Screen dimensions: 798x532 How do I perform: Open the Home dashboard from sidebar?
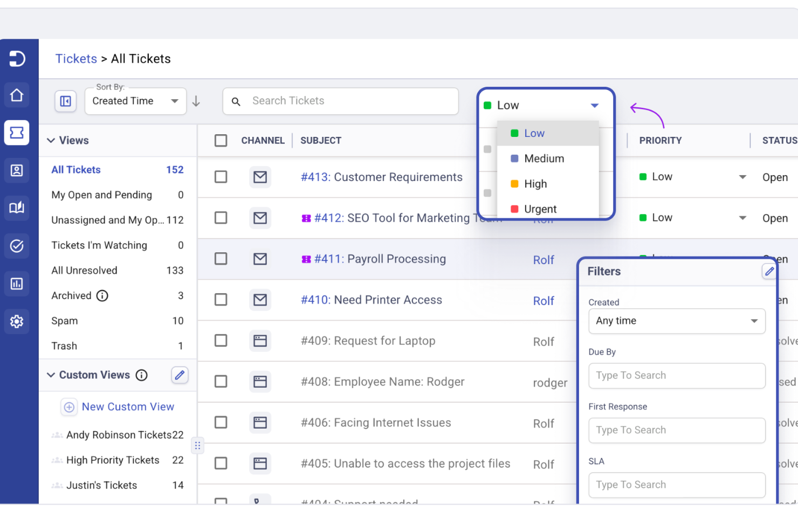17,94
